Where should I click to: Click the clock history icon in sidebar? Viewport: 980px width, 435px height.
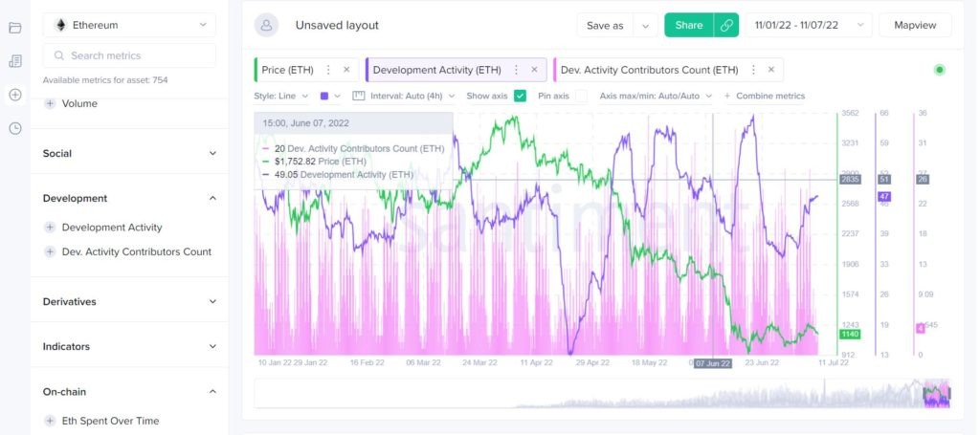(14, 128)
